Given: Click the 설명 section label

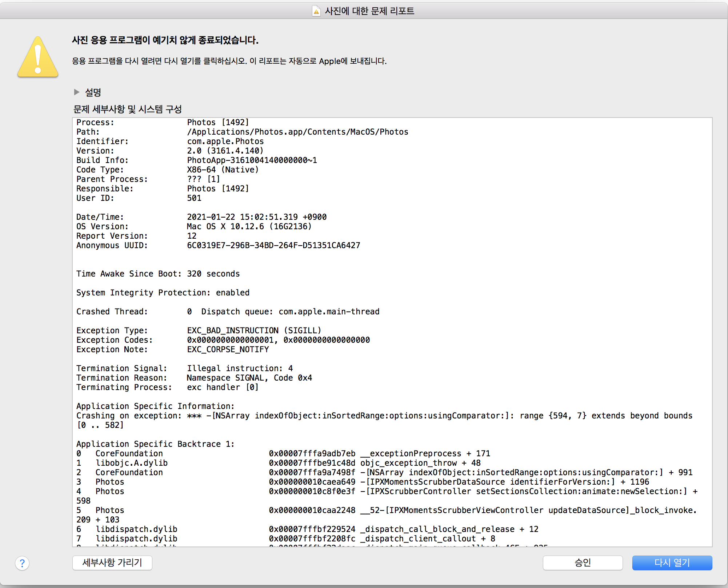Looking at the screenshot, I should (93, 92).
